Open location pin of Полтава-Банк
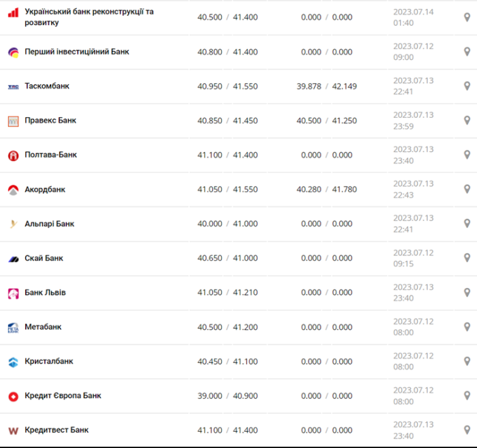477x448 pixels. pos(467,155)
